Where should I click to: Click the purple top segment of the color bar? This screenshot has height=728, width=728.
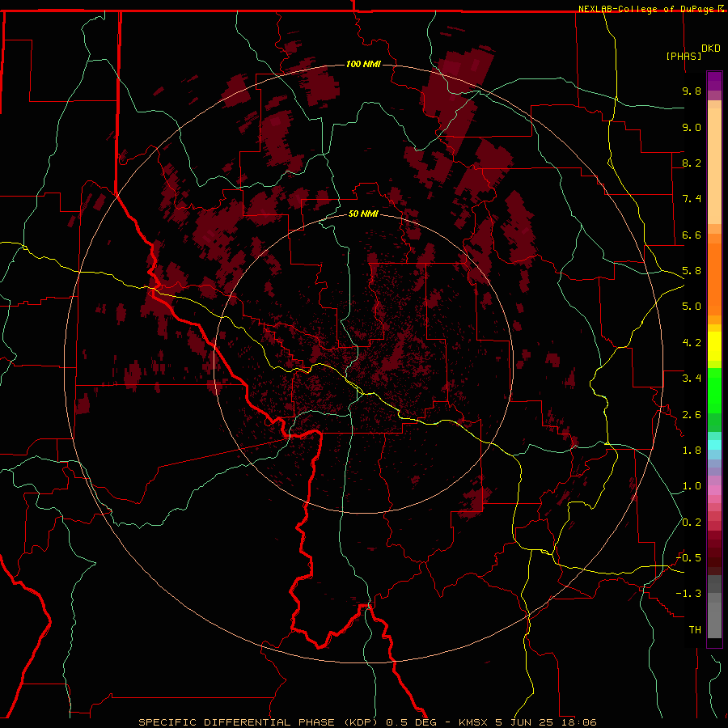pos(714,81)
